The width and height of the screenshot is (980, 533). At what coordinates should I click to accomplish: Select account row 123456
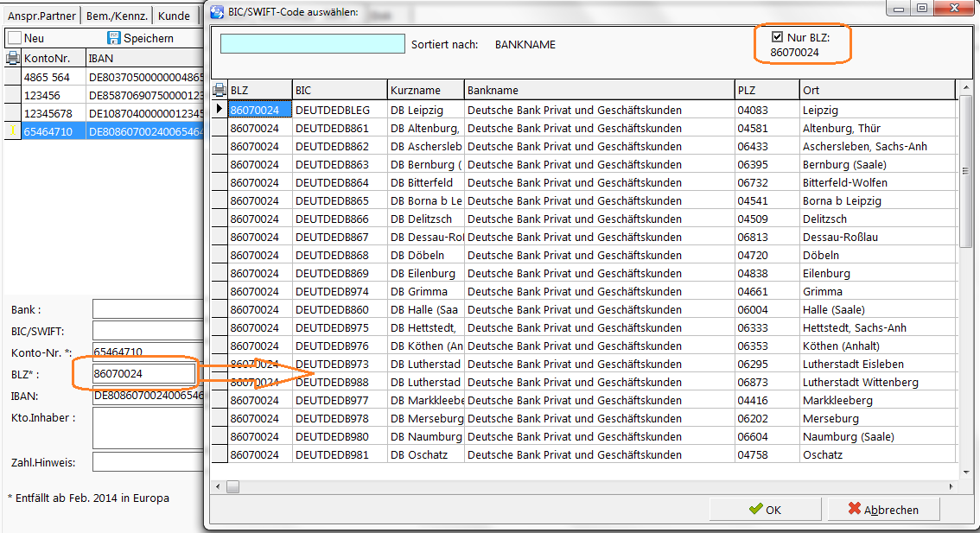point(113,95)
